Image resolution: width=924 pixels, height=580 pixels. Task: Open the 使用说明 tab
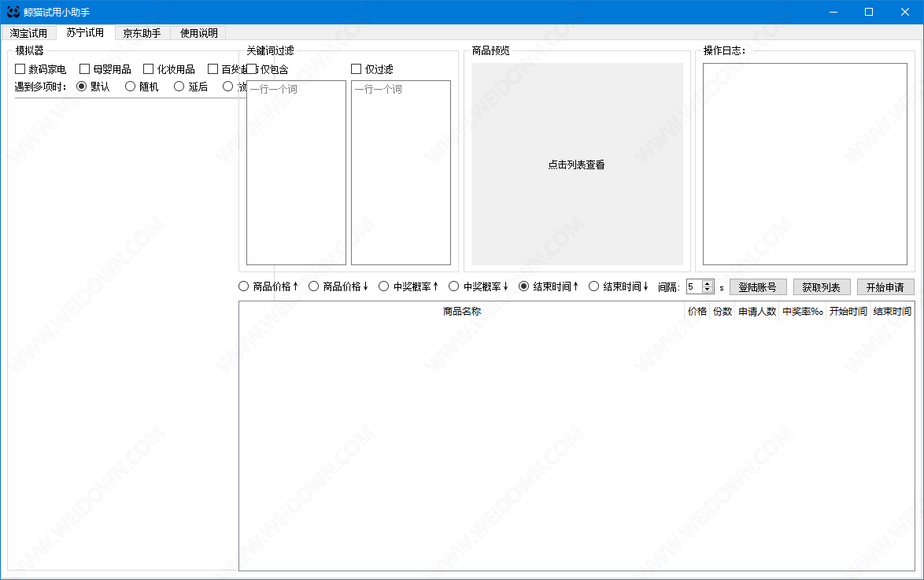coord(198,33)
